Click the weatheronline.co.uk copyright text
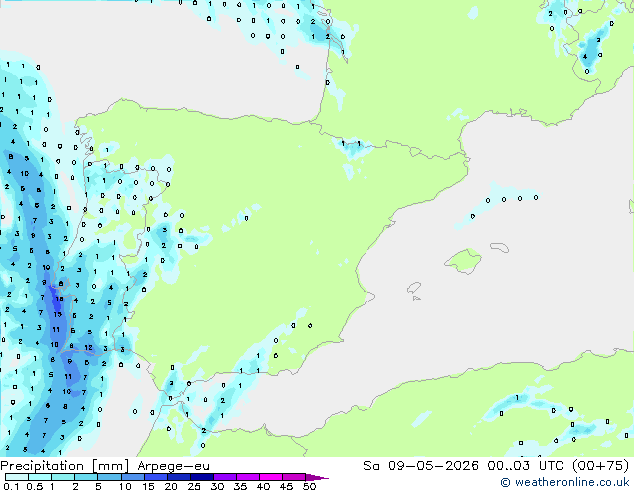This screenshot has height=490, width=634. coord(564,482)
